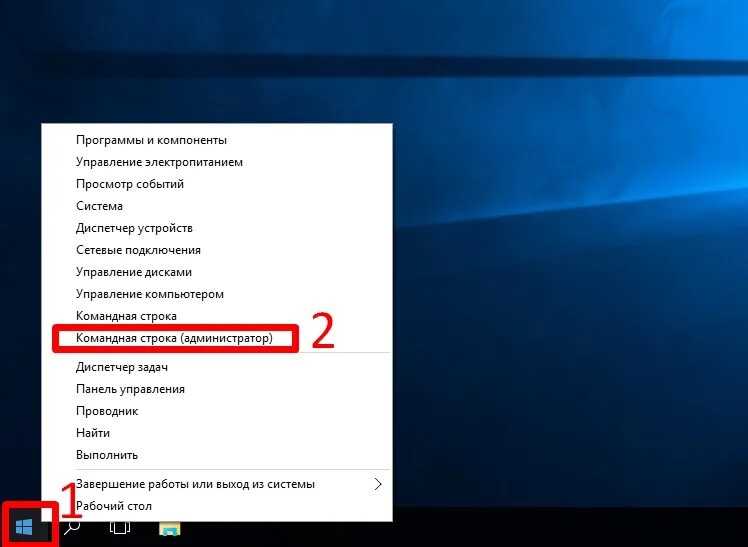Image resolution: width=748 pixels, height=547 pixels.
Task: Expand the shutdown submenu arrow
Action: coord(378,484)
